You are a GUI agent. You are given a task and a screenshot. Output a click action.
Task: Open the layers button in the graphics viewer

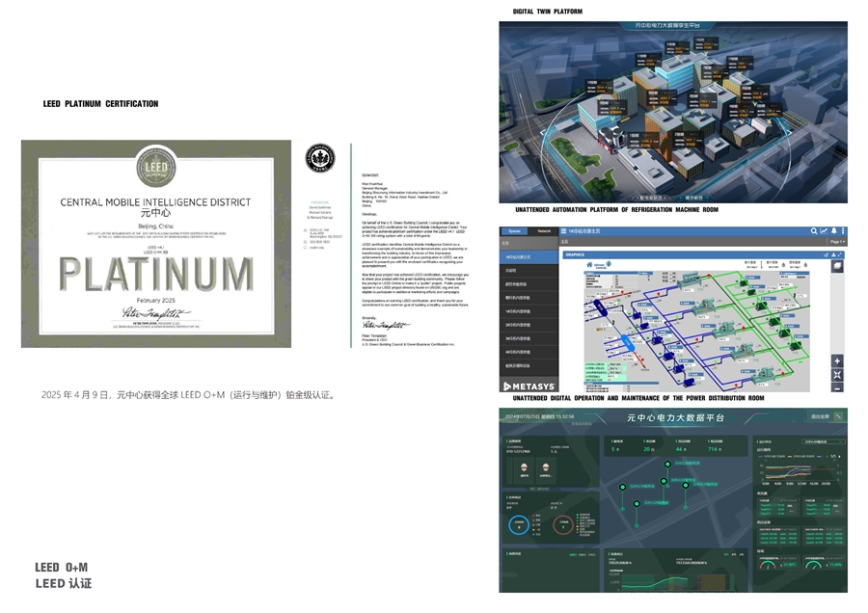click(837, 266)
